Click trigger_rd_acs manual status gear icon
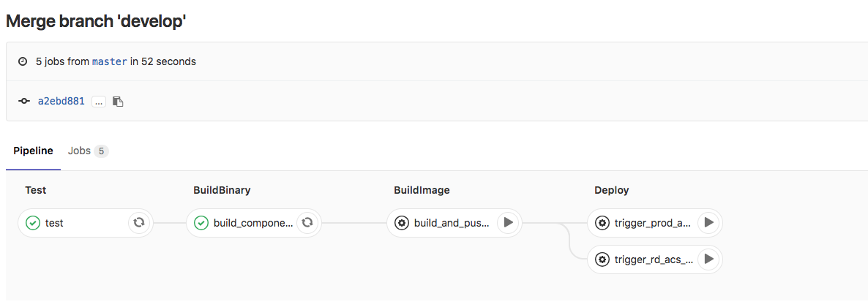868x307 pixels. point(602,259)
